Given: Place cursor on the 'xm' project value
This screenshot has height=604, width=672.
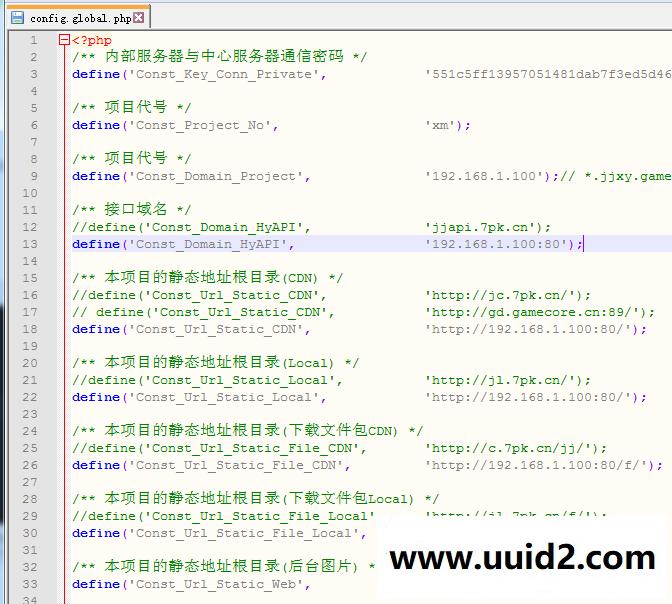Looking at the screenshot, I should [440, 125].
